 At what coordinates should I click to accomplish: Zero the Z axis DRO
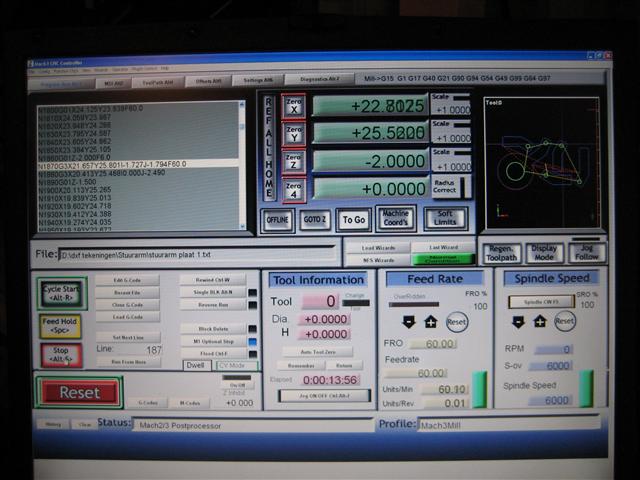click(293, 162)
